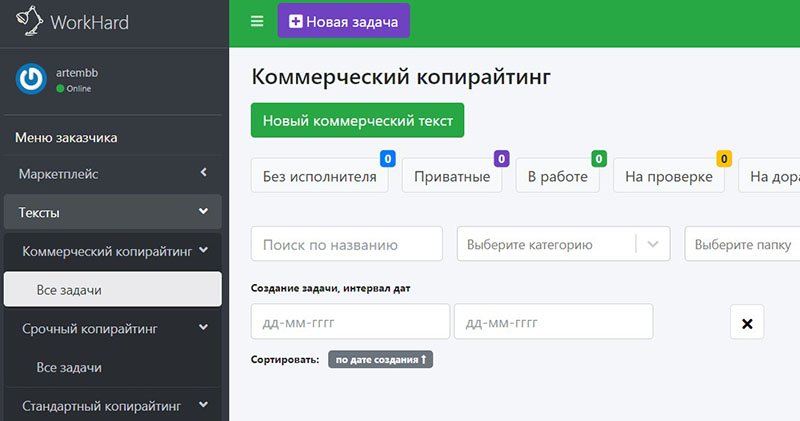Image resolution: width=800 pixels, height=421 pixels.
Task: Click the first дд-мм-гггг start date field
Action: point(350,321)
